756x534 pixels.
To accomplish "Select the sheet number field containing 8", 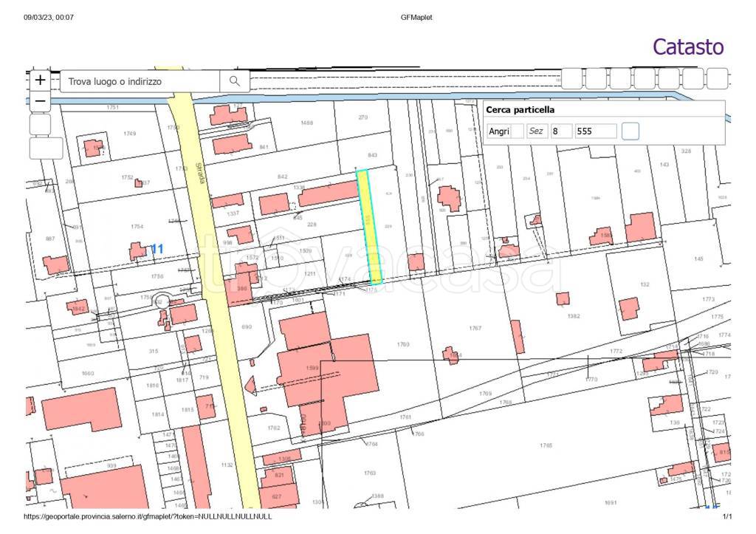I will (561, 131).
